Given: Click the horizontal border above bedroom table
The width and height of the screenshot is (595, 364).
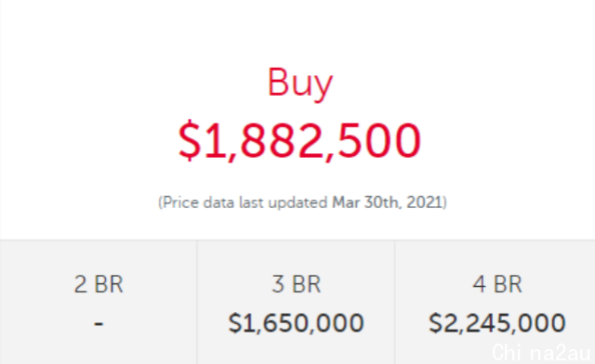Looking at the screenshot, I should click(x=297, y=240).
